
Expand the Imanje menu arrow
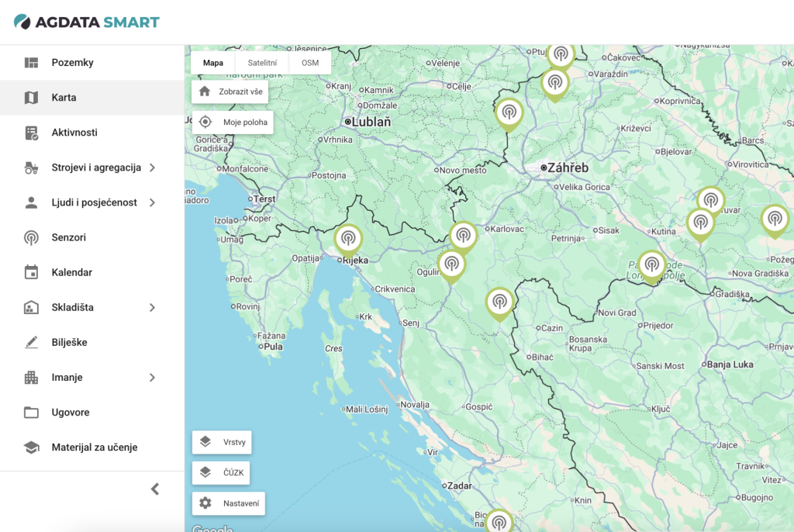(153, 378)
